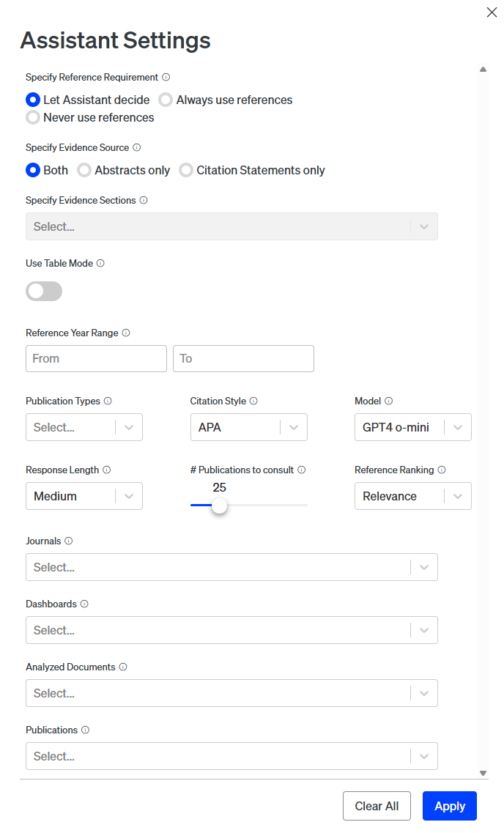The height and width of the screenshot is (833, 504).
Task: Click info icon beside Use Table Mode
Action: click(100, 263)
